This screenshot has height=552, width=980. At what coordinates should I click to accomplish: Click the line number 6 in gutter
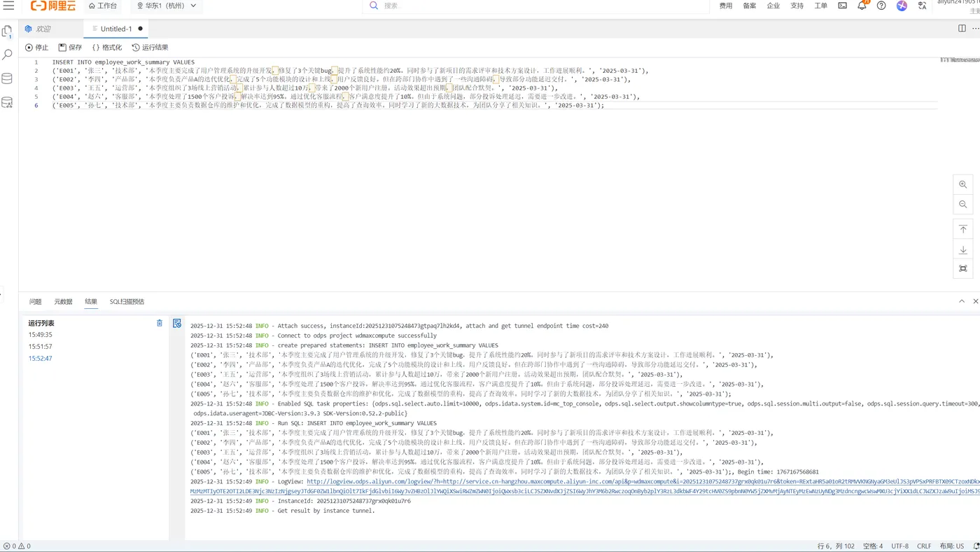click(x=36, y=106)
